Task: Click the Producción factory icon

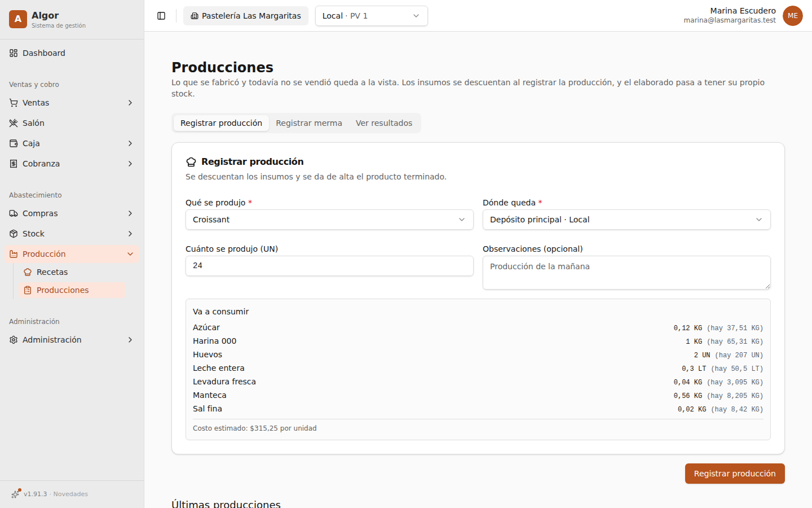Action: [x=14, y=254]
